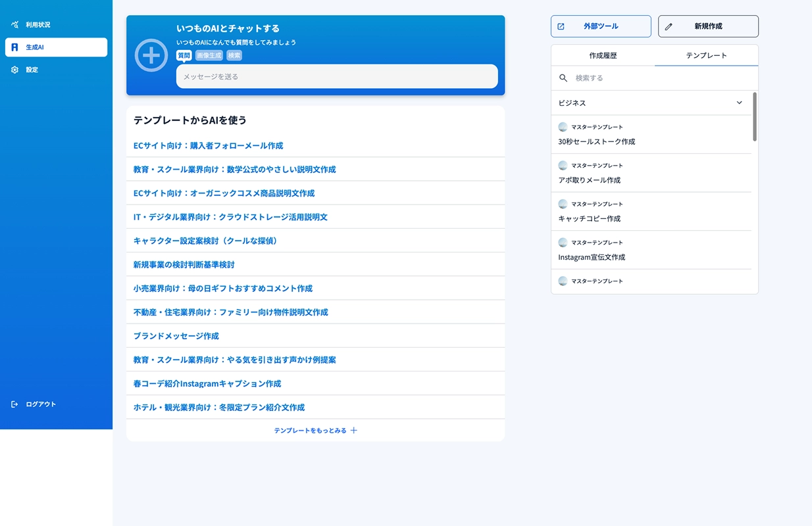Click the external link icon on 外部ツール button
Viewport: 812px width, 526px height.
561,26
